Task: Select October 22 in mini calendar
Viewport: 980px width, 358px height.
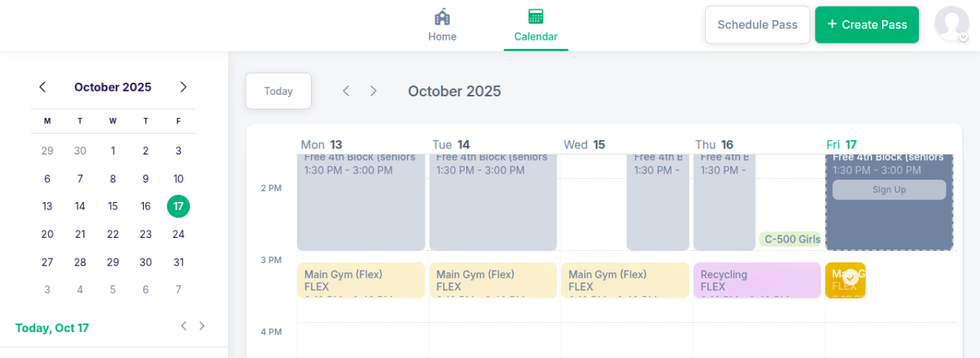Action: 113,234
